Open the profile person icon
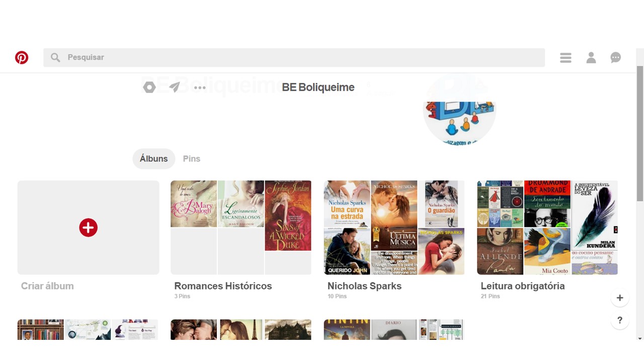This screenshot has height=362, width=644. [591, 57]
